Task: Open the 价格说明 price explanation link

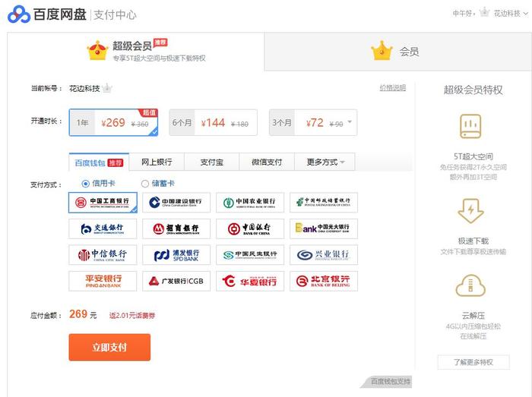Action: point(393,88)
